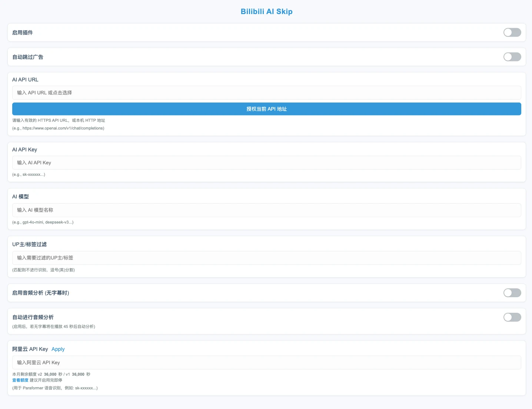
Task: Turn on 启用音频分析 (无字幕时) toggle
Action: 512,293
